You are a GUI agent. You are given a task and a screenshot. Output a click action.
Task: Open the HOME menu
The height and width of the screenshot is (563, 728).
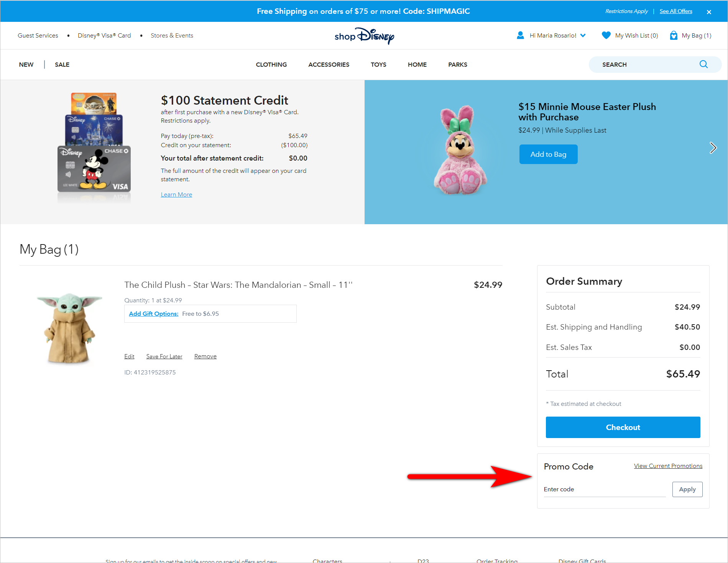coord(417,64)
